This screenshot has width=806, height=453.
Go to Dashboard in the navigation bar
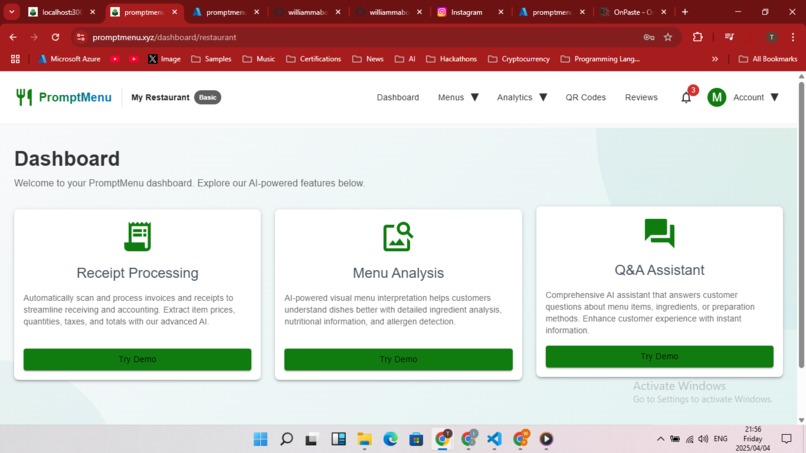[x=398, y=97]
